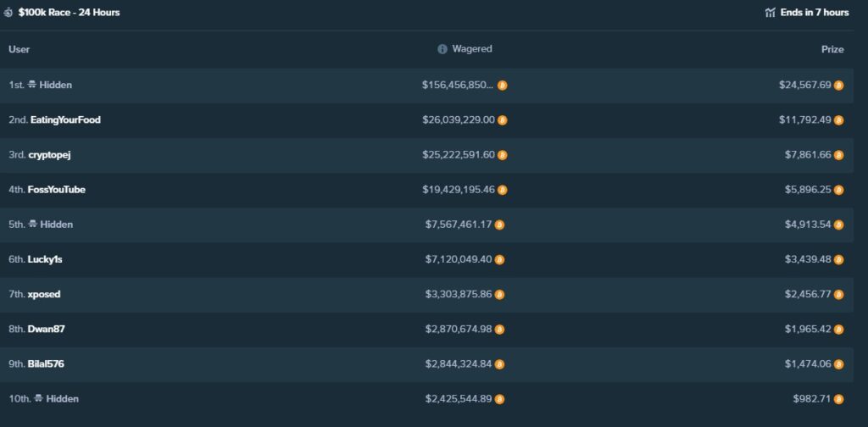Click bitcoin icon next to $19,429,195.46 wagered
Screen dimensions: 868x427
point(502,191)
